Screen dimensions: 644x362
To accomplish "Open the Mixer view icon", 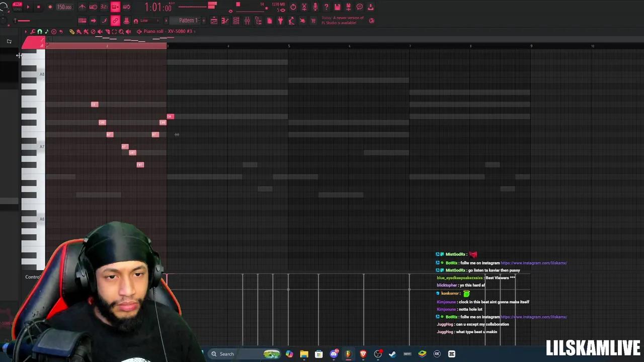I will point(247,21).
